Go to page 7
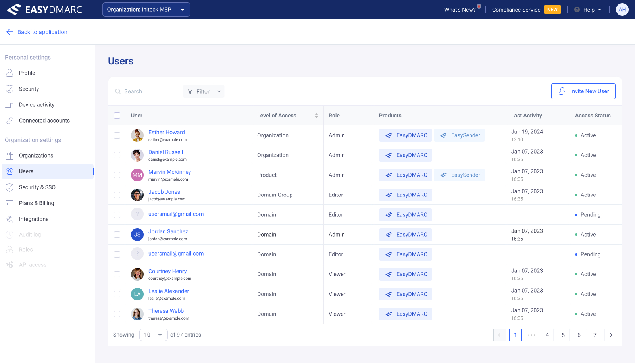This screenshot has width=635, height=364. pos(595,335)
